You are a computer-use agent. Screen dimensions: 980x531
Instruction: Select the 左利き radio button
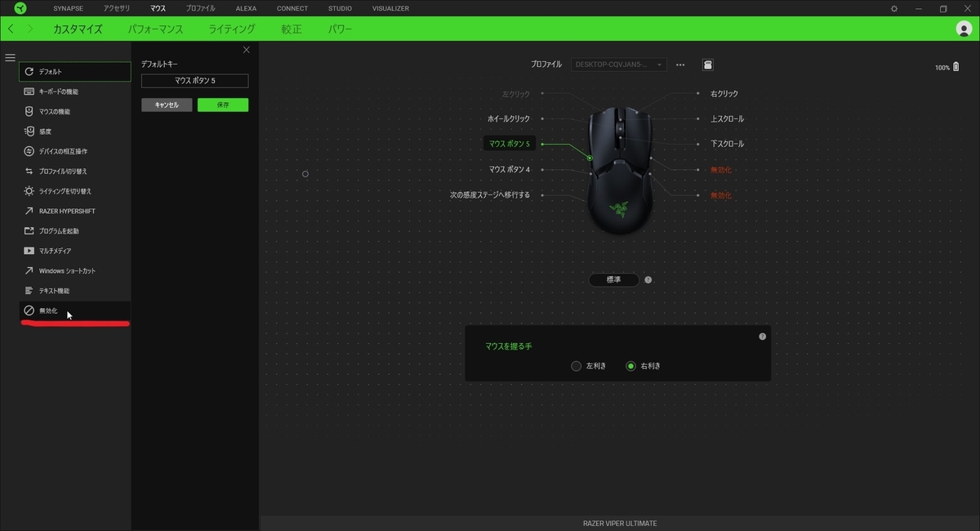(x=577, y=366)
